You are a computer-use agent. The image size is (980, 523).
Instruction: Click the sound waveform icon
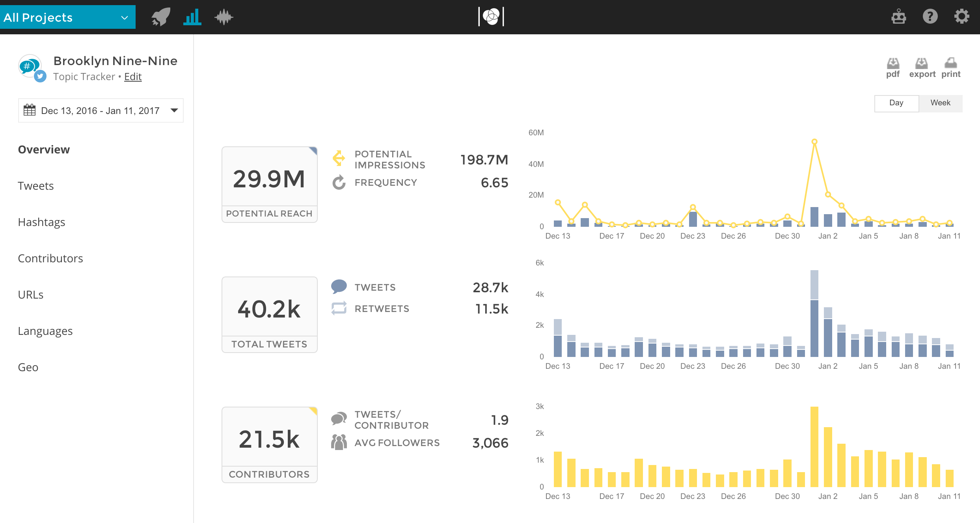point(224,17)
